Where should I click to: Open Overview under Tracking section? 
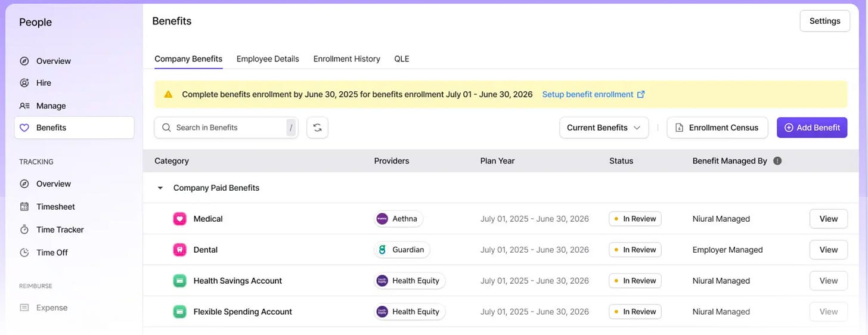(x=53, y=184)
